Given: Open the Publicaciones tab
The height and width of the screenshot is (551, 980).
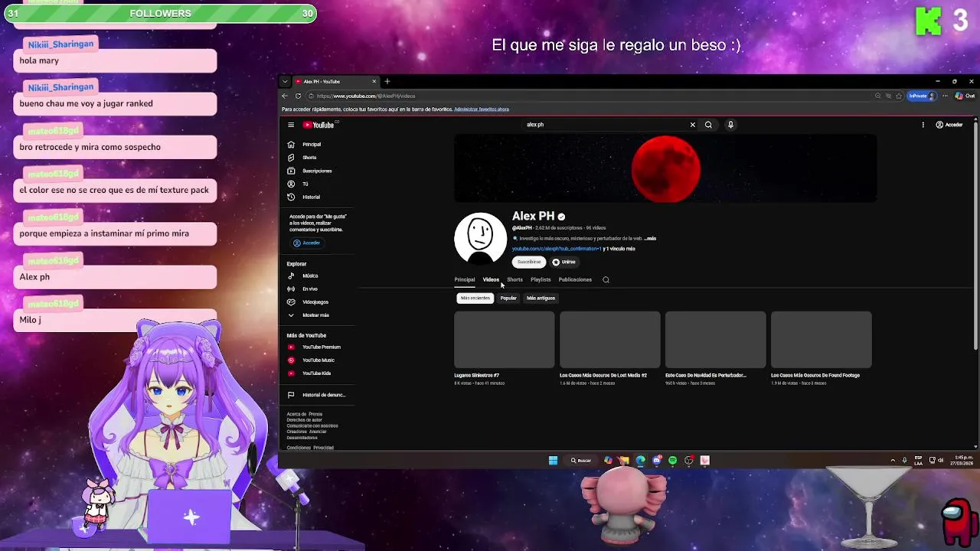Looking at the screenshot, I should point(575,280).
